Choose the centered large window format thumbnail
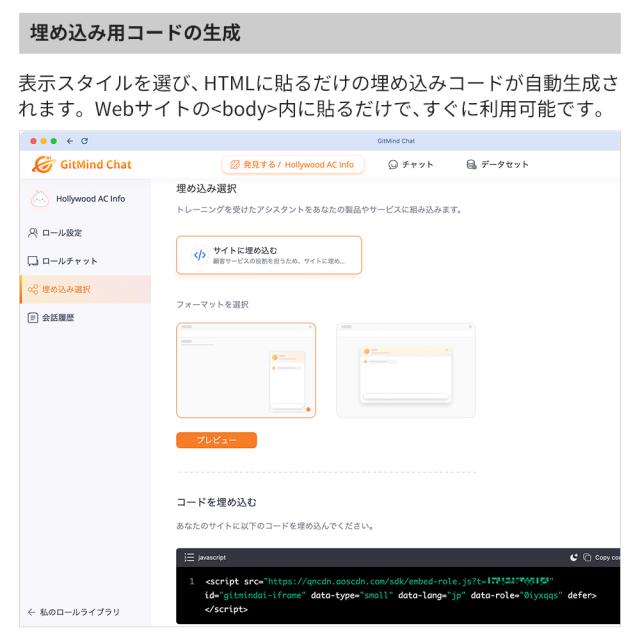The height and width of the screenshot is (640, 640). 406,370
